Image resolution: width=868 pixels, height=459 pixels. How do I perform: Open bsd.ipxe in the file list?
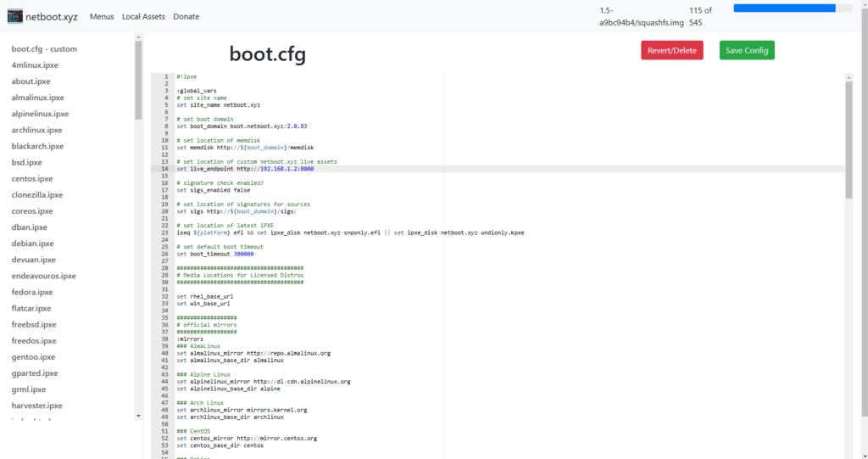26,162
